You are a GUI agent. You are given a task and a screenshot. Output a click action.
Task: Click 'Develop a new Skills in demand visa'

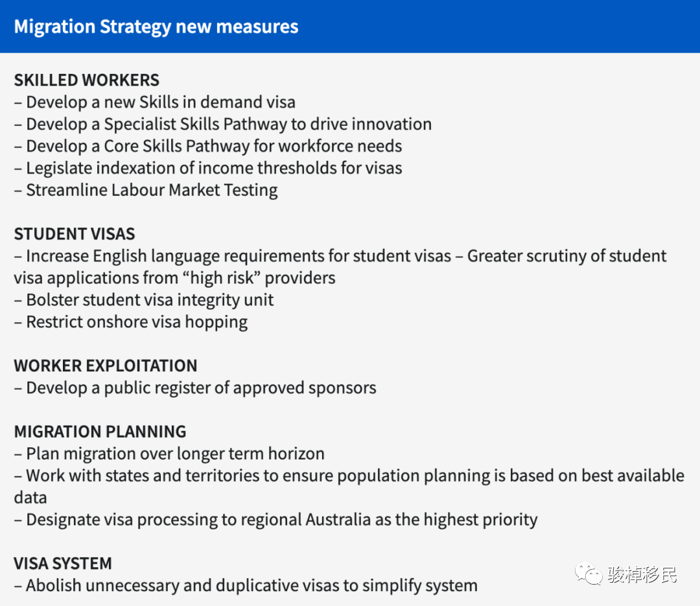click(154, 102)
